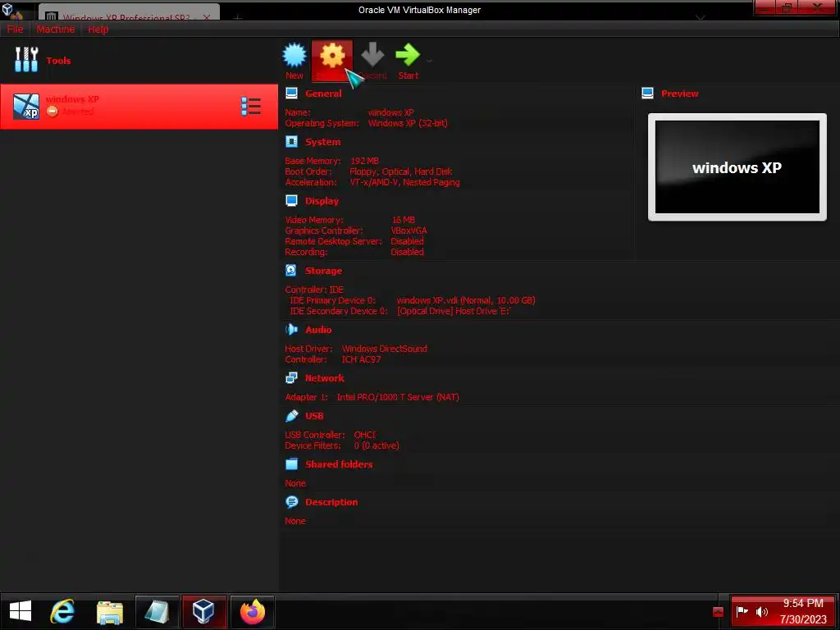Screen dimensions: 840x630
Task: Click windows XP.vdi primary device entry
Action: coord(466,300)
